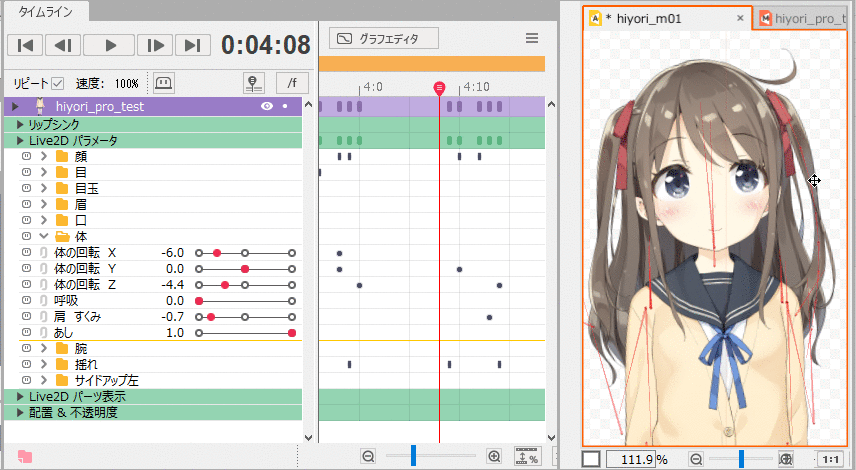Expand the リップシンク section
This screenshot has width=856, height=470.
point(20,125)
